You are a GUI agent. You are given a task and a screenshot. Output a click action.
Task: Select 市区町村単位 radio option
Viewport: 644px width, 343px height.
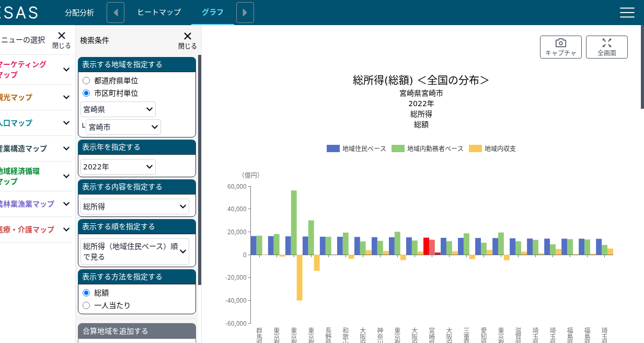tap(86, 93)
